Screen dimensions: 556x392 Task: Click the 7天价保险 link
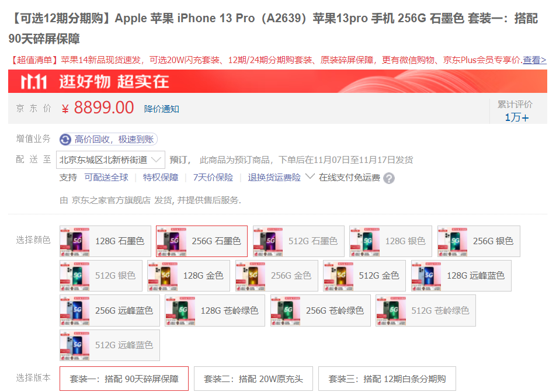(213, 178)
